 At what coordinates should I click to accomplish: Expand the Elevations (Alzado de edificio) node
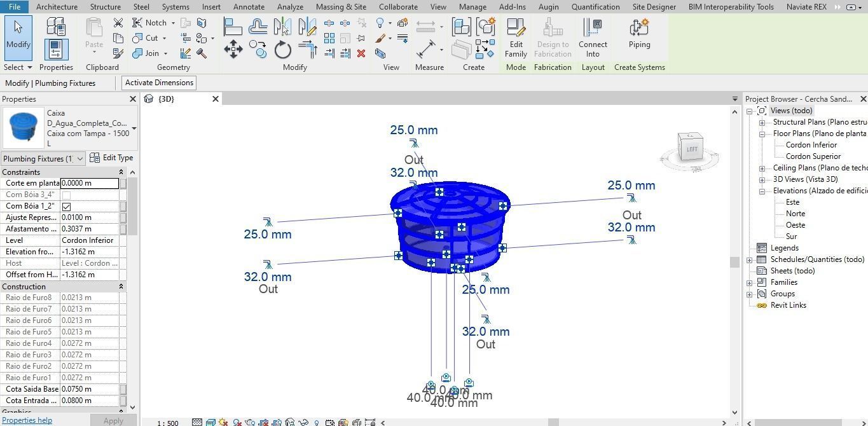762,190
